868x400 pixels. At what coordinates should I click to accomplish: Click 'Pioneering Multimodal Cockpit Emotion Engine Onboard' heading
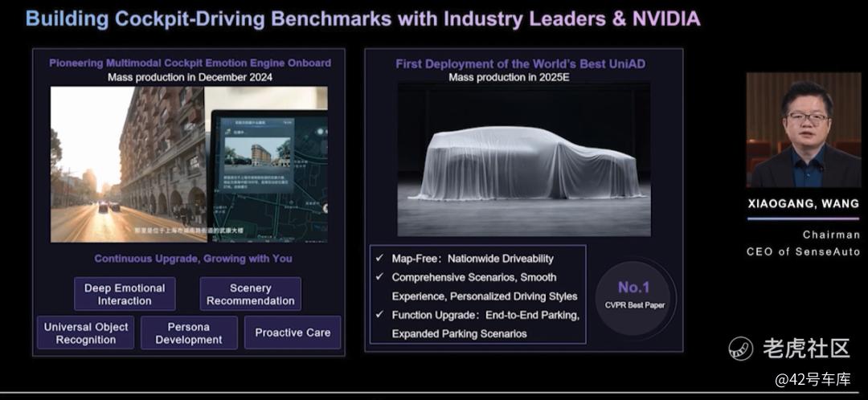(190, 63)
